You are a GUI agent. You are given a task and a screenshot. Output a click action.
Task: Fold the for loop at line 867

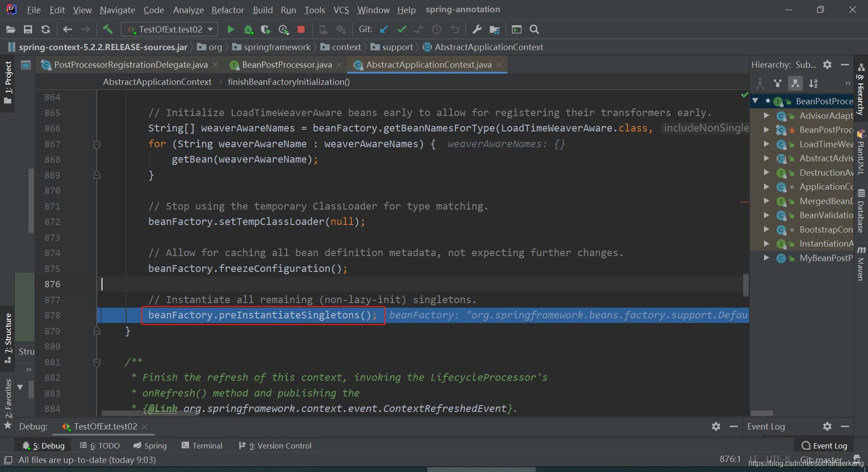click(97, 144)
